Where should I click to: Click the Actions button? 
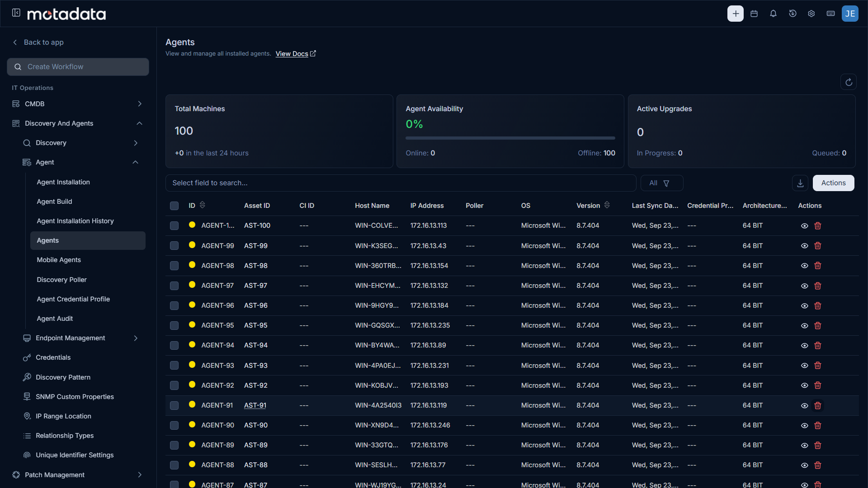(x=833, y=183)
